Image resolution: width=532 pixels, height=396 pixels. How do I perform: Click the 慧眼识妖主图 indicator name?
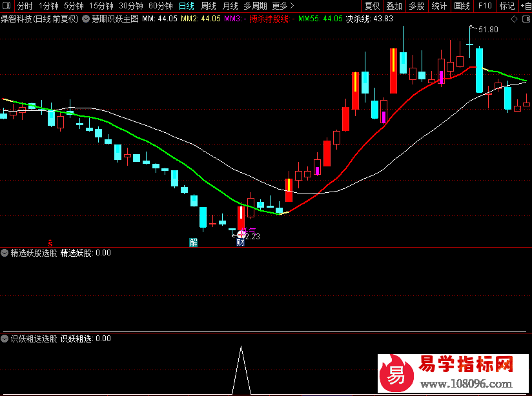116,19
